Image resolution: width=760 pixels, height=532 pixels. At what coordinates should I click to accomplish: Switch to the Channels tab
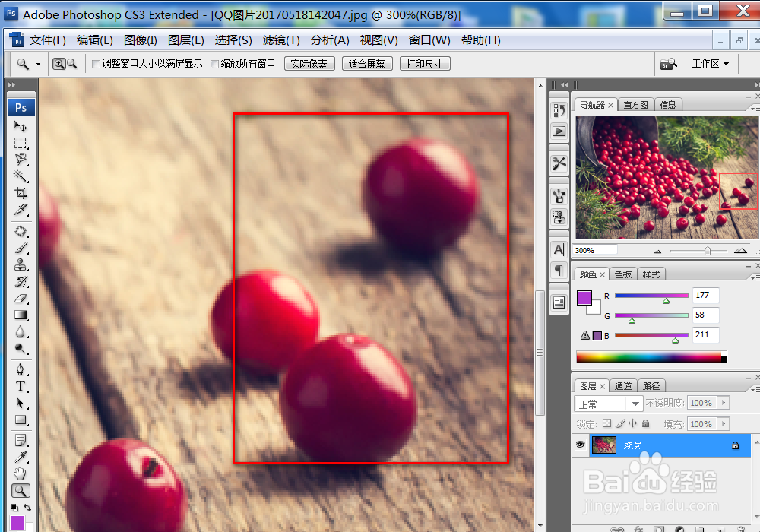pos(623,385)
